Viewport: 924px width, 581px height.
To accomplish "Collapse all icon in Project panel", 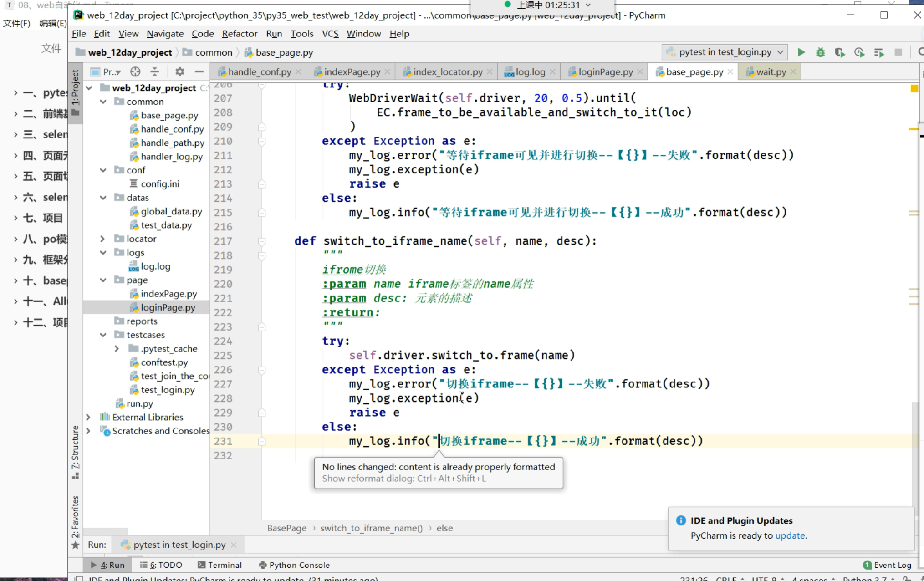I will 155,72.
